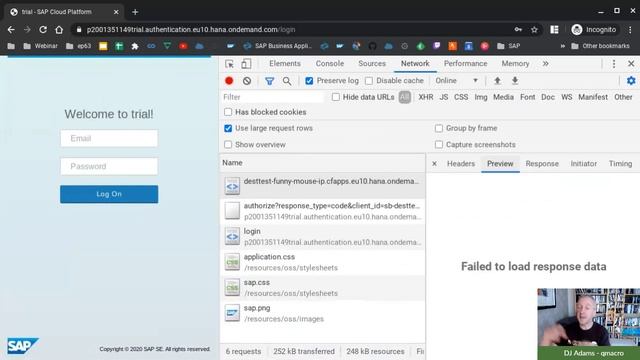Open the Initiator tab of request

click(584, 164)
